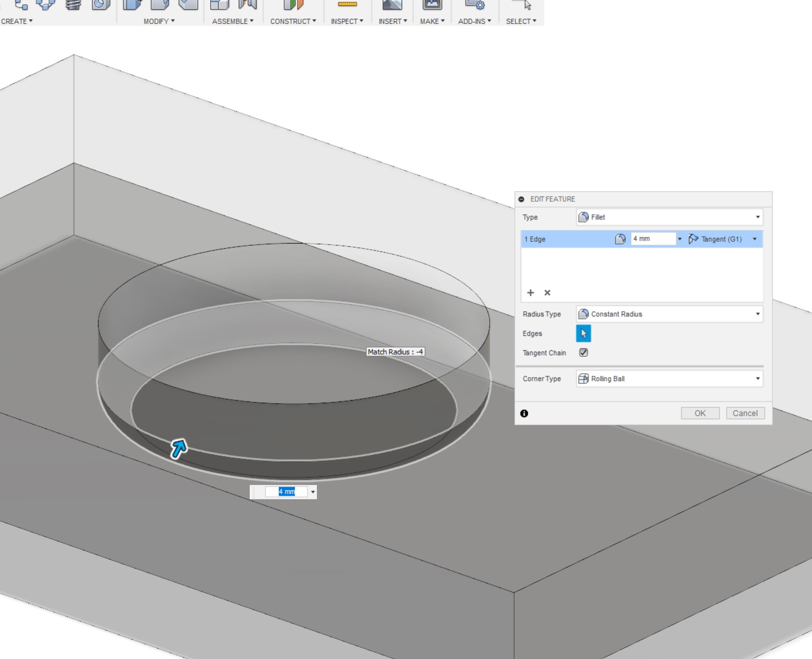812x659 pixels.
Task: Confirm the fillet with OK
Action: click(700, 413)
